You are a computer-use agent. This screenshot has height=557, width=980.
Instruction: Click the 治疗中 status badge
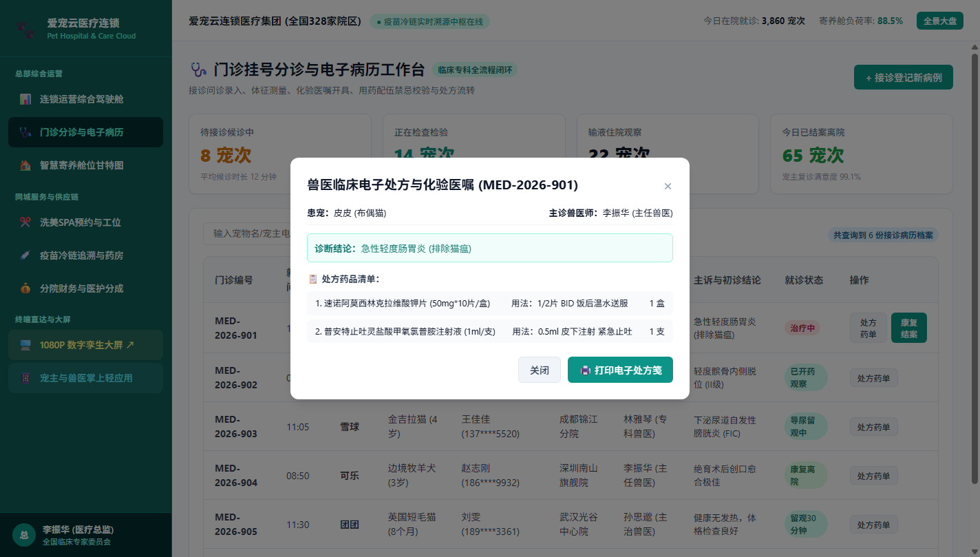(x=802, y=328)
